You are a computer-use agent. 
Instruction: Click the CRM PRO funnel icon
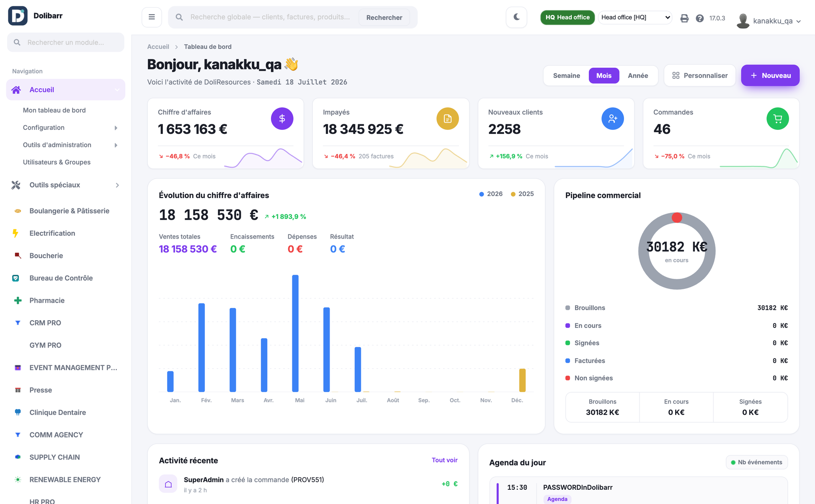pos(18,323)
